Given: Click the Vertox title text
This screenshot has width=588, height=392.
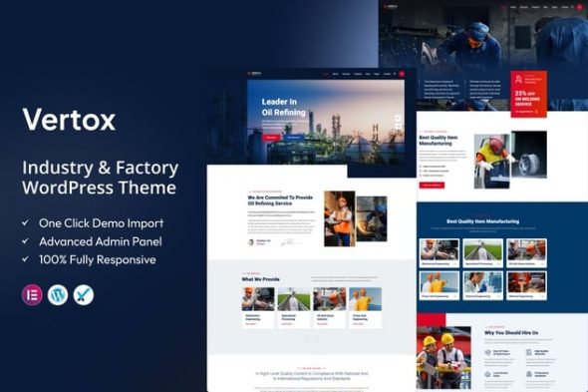Looking at the screenshot, I should [x=69, y=120].
